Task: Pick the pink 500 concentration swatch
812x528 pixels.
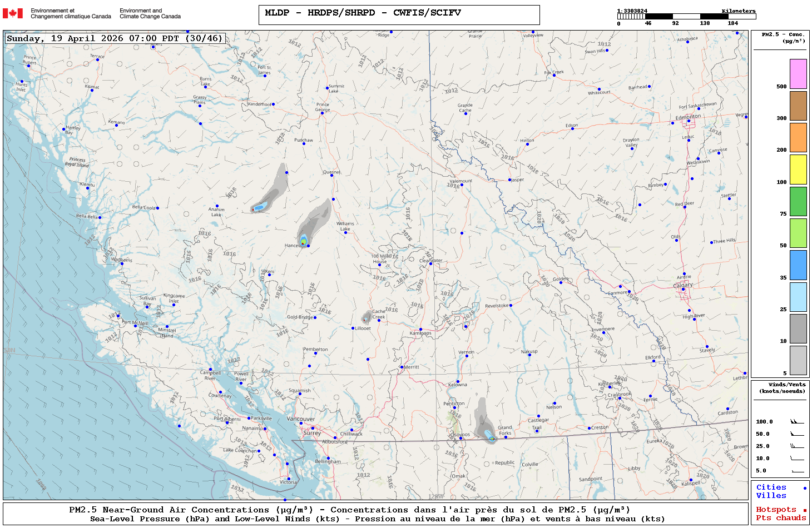Action: click(798, 74)
